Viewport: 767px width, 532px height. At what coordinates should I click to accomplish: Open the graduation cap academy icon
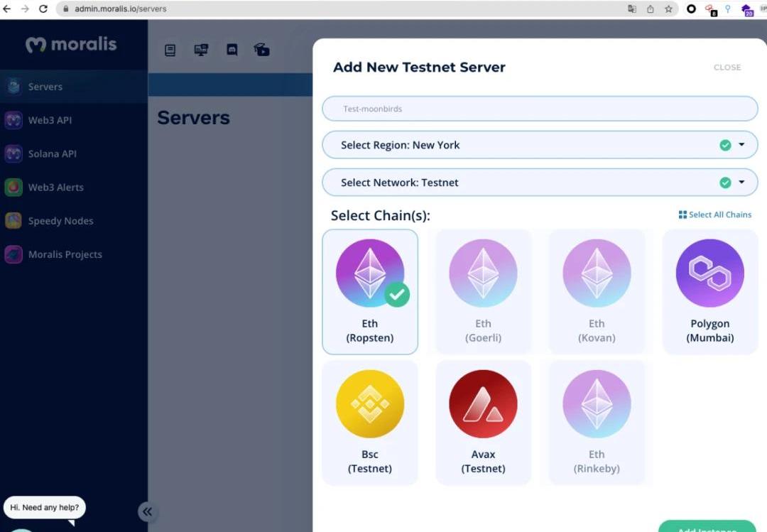pyautogui.click(x=261, y=50)
